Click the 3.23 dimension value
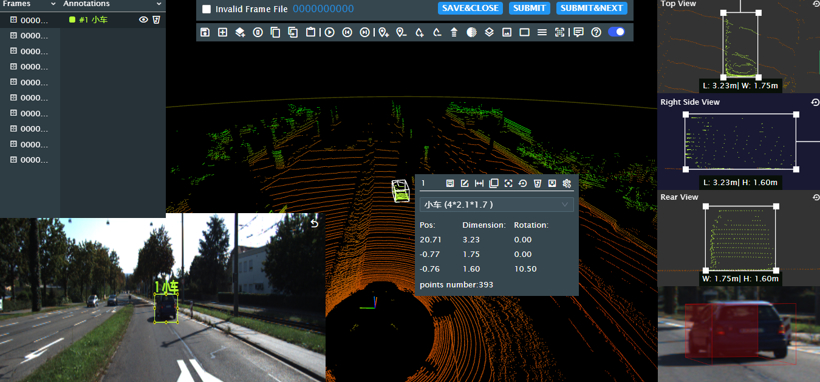The width and height of the screenshot is (820, 382). pos(470,240)
